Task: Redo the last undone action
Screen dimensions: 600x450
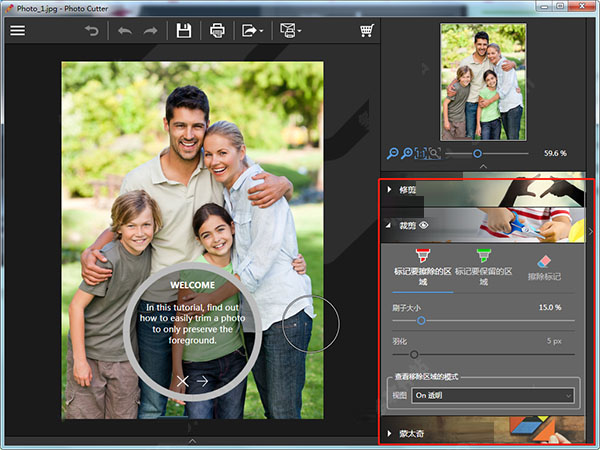Action: (x=150, y=31)
